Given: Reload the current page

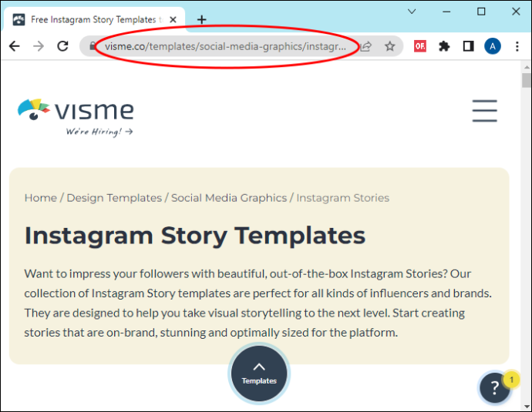Looking at the screenshot, I should coord(62,46).
